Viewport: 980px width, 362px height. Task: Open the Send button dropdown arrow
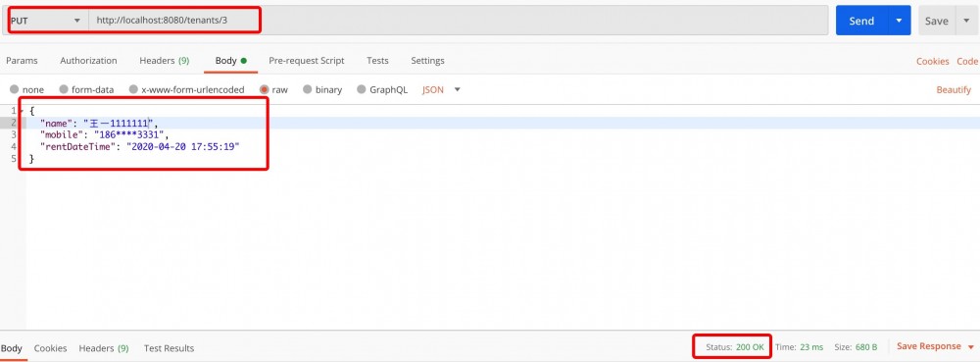pyautogui.click(x=899, y=21)
